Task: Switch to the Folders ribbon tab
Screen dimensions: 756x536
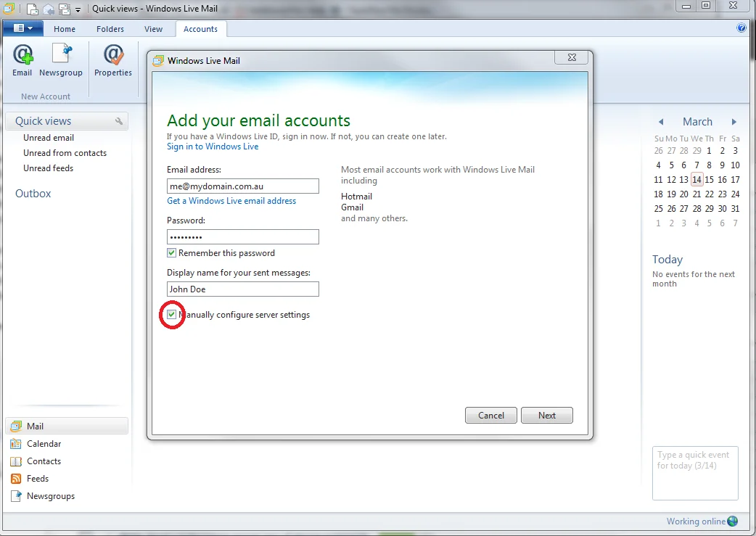Action: pos(110,29)
